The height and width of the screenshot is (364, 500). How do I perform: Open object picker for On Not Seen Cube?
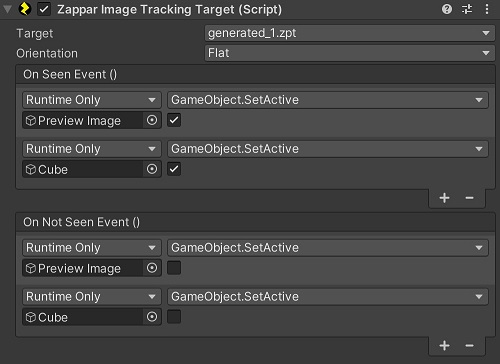pyautogui.click(x=152, y=317)
